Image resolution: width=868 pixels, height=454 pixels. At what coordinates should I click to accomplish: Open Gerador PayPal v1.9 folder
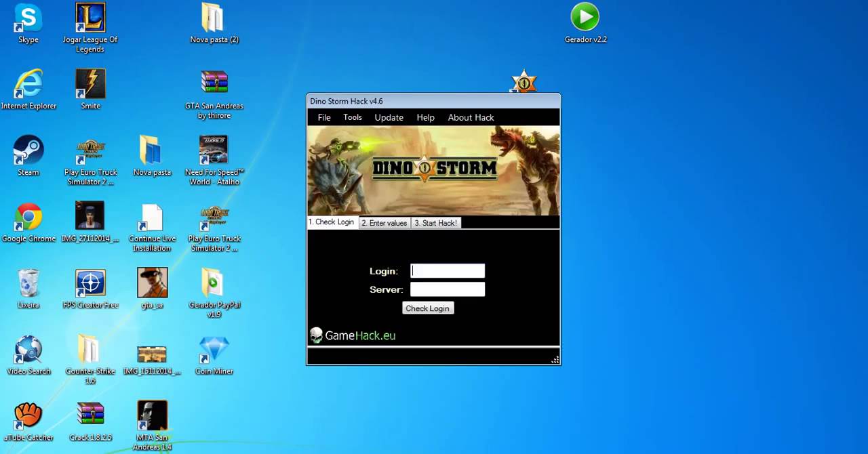(x=214, y=293)
